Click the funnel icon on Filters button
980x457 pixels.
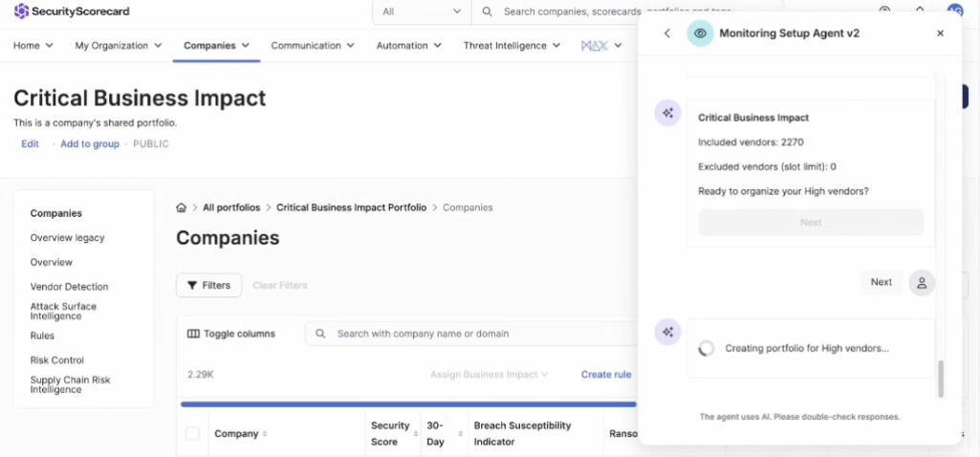(192, 286)
